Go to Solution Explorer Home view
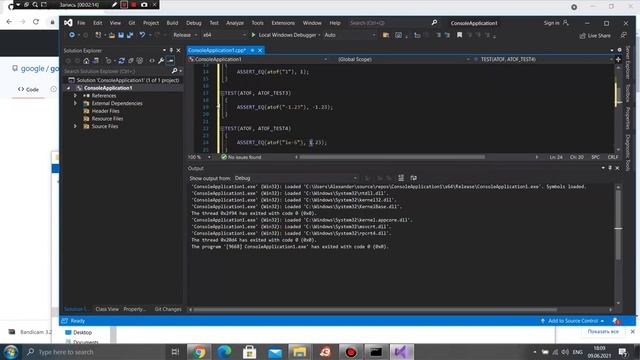Viewport: 640px width, 360px height. (x=86, y=61)
